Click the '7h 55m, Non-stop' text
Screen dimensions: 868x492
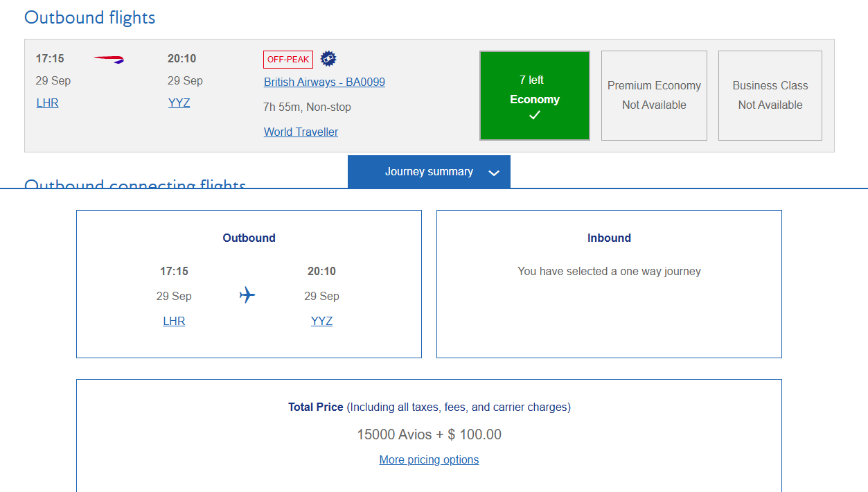pos(308,107)
